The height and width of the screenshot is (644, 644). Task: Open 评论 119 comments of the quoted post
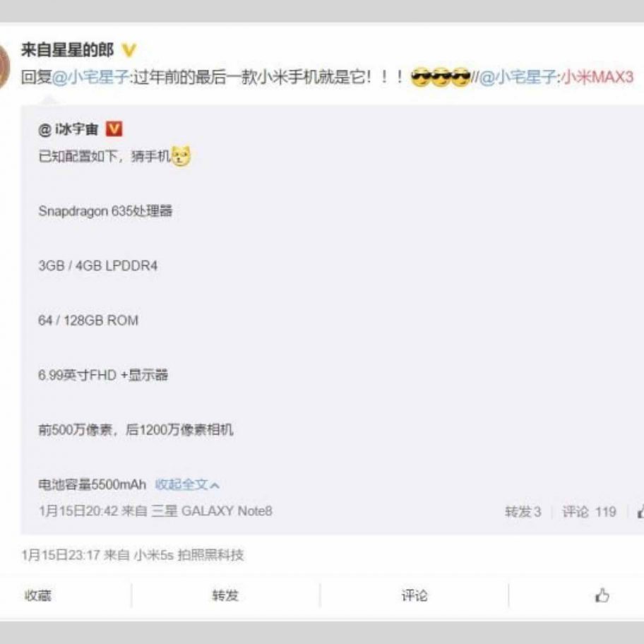pos(589,512)
